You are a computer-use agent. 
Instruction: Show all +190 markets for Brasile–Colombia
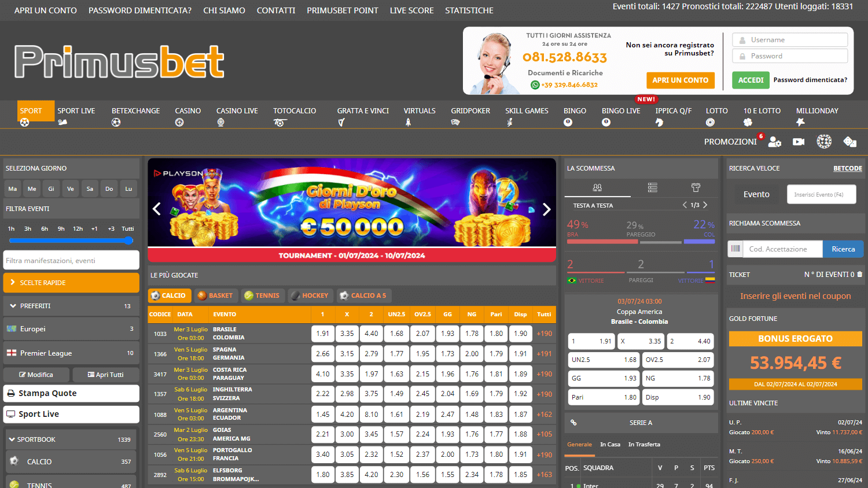(x=545, y=334)
